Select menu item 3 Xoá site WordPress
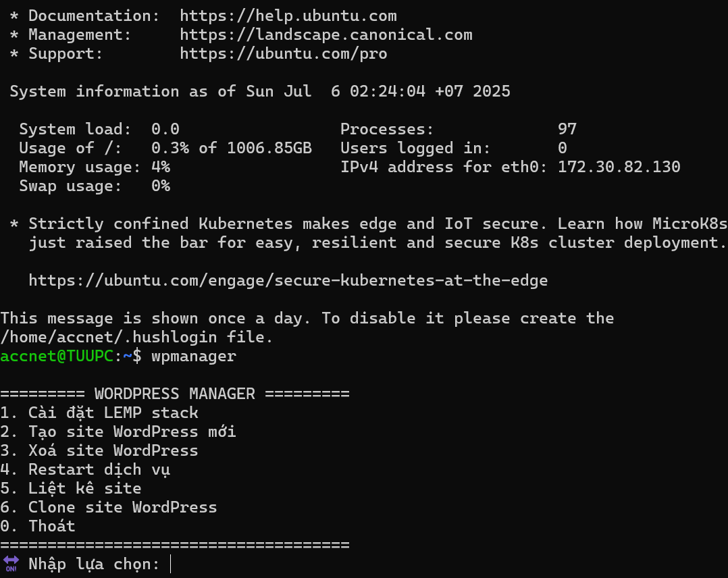 tap(99, 451)
